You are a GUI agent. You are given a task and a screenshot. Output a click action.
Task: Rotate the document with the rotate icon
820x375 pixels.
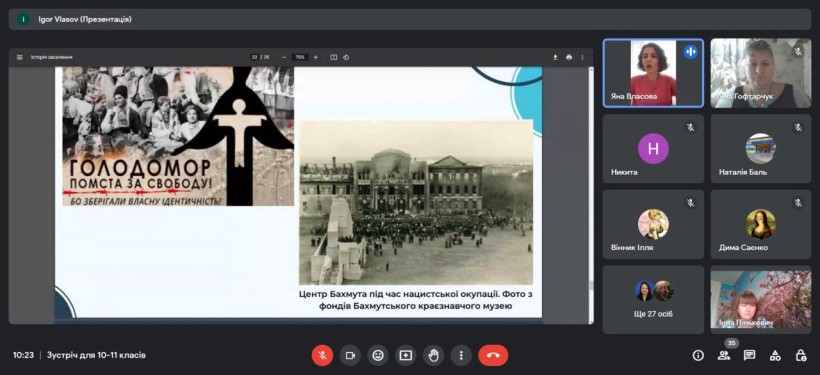click(x=346, y=57)
